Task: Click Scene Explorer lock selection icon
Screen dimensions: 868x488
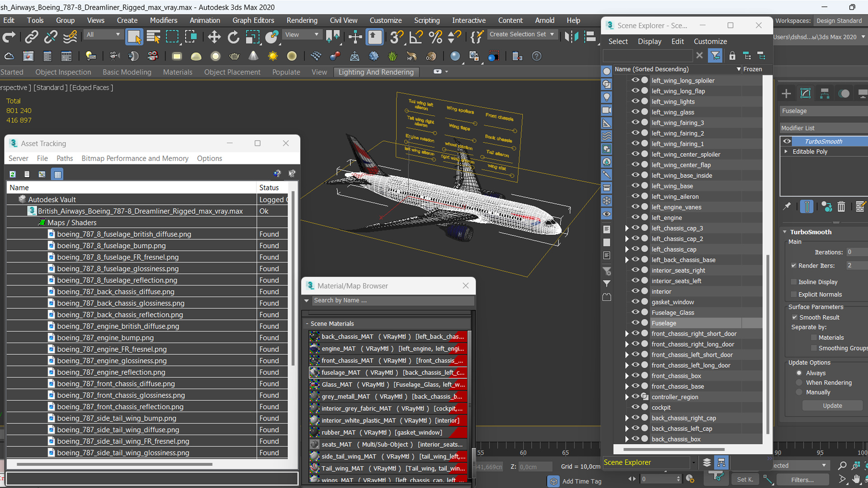Action: (732, 56)
